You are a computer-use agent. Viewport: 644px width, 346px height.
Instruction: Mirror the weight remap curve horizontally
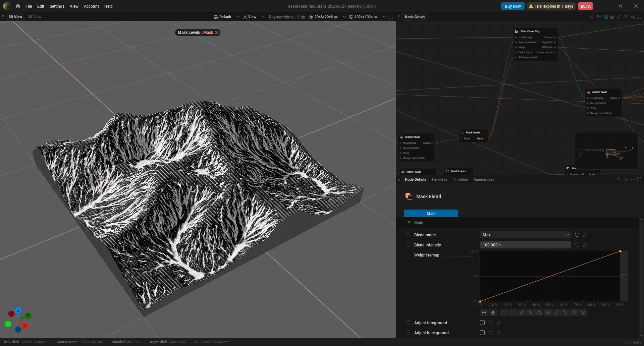(x=484, y=312)
